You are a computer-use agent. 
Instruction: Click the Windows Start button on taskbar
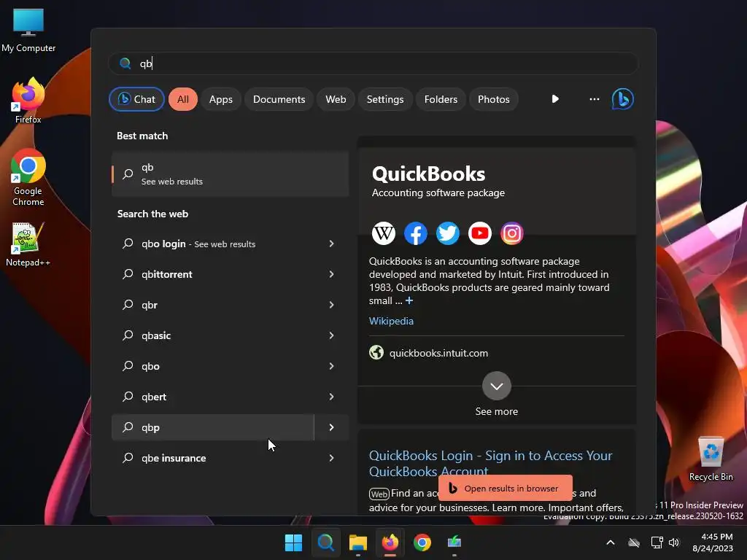(293, 542)
